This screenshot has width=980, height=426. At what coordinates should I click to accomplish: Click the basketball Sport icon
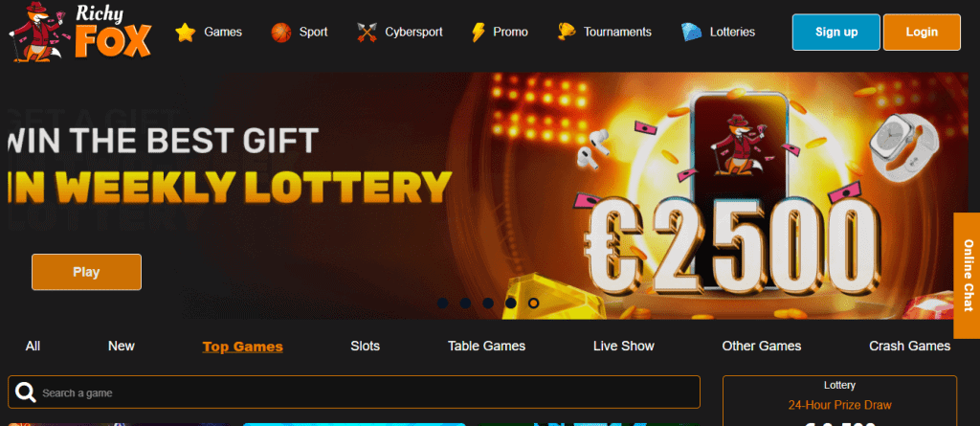click(x=281, y=32)
